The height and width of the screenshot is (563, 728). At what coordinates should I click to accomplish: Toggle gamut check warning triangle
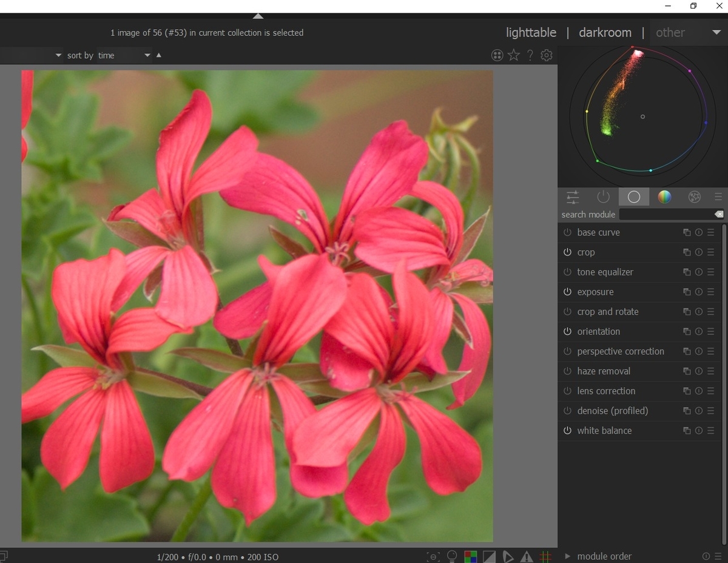tap(527, 556)
